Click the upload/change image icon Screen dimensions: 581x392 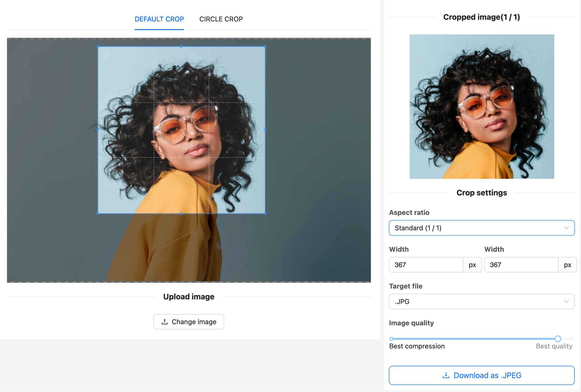(x=165, y=321)
